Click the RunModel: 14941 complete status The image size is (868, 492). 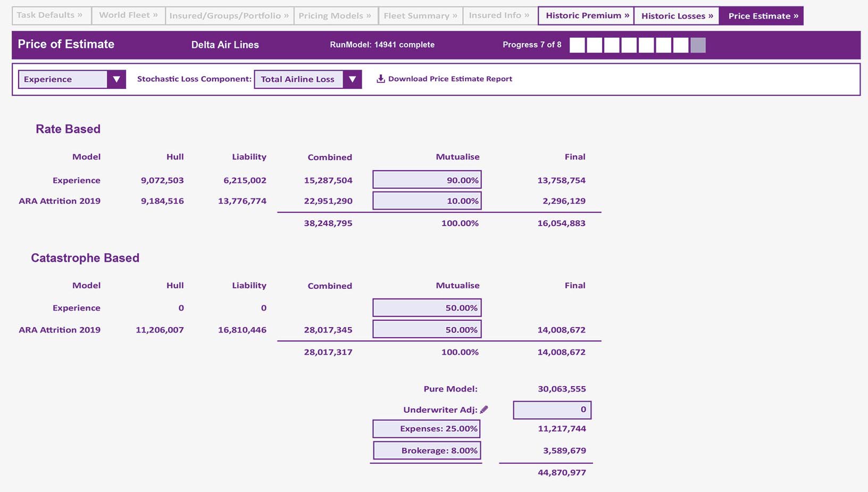tap(382, 45)
